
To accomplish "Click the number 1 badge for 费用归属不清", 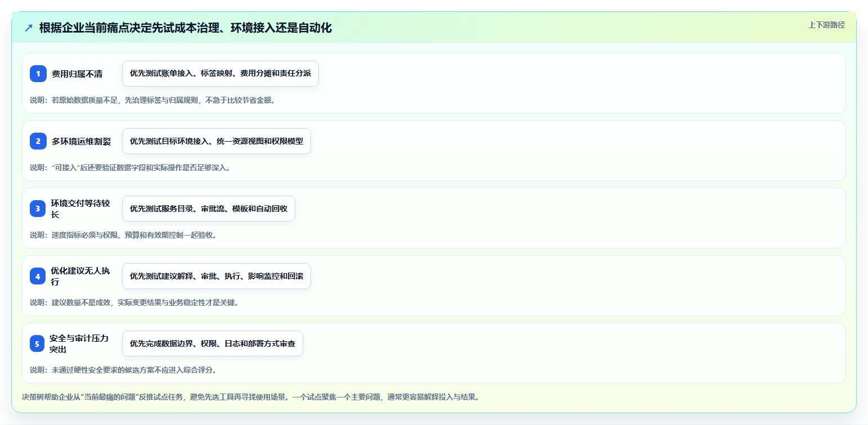I will (x=38, y=74).
